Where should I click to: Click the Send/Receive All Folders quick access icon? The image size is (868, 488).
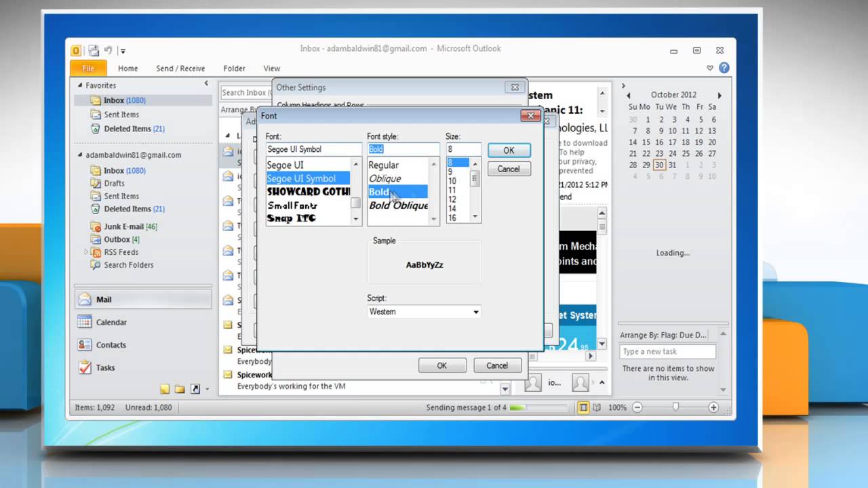coord(94,50)
